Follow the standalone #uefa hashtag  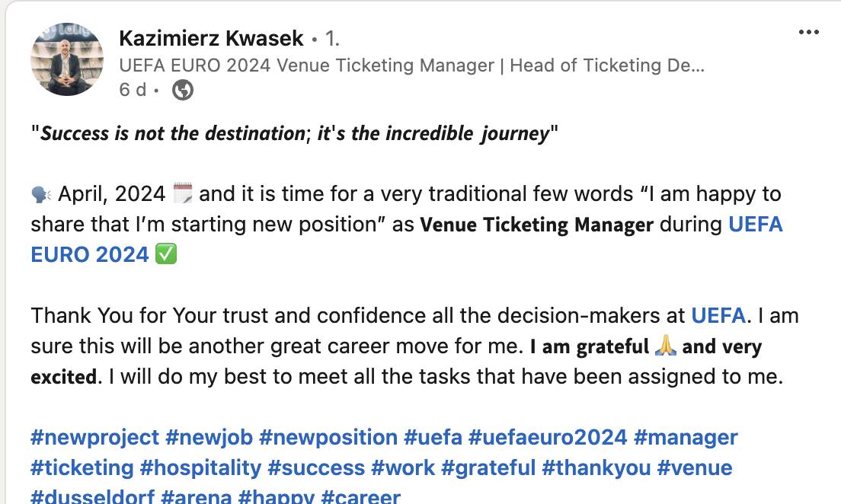(433, 438)
